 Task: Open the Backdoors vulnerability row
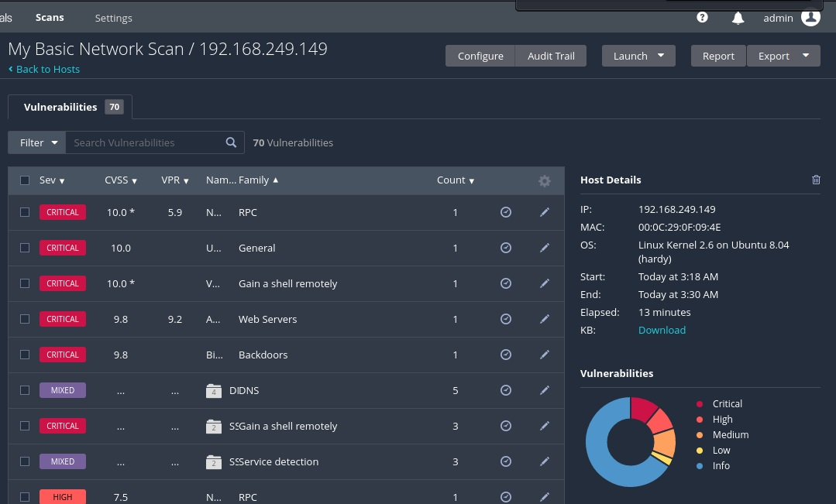(286, 355)
